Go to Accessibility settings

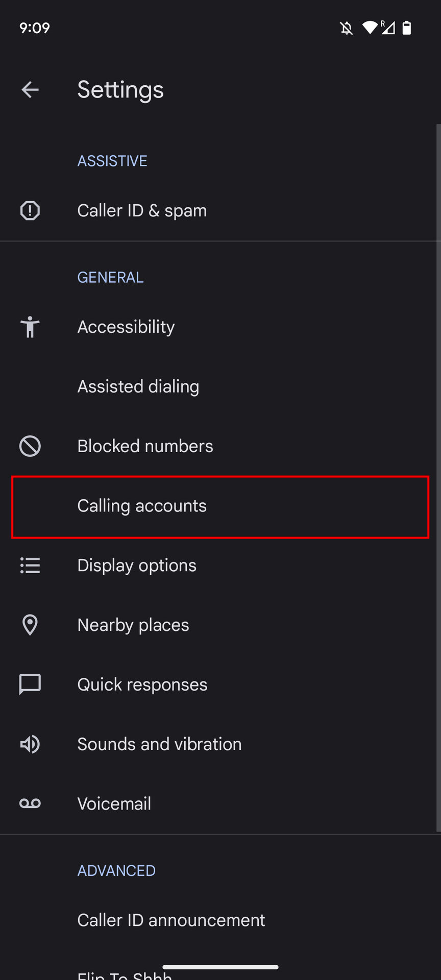tap(126, 327)
